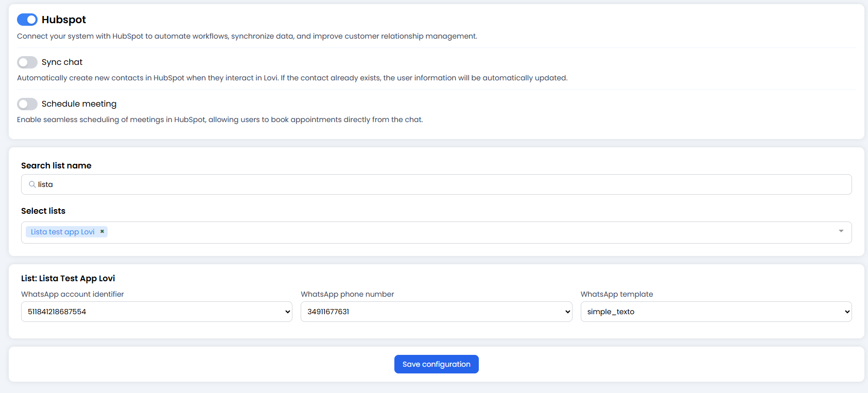Click the search magnifier icon in list name field
868x393 pixels.
click(x=32, y=184)
